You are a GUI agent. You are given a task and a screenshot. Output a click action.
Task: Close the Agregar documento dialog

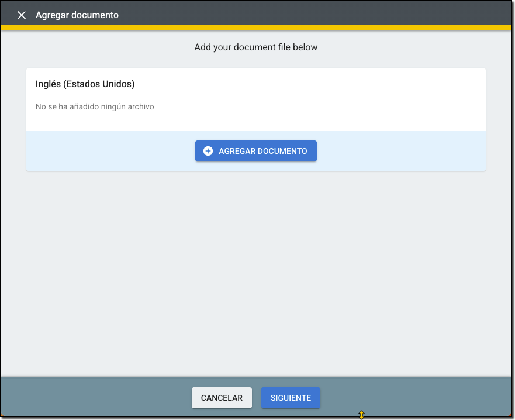tap(22, 15)
